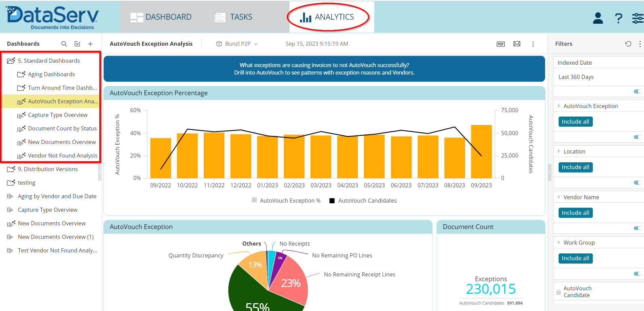
Task: Click Include all under Location
Action: tap(576, 167)
